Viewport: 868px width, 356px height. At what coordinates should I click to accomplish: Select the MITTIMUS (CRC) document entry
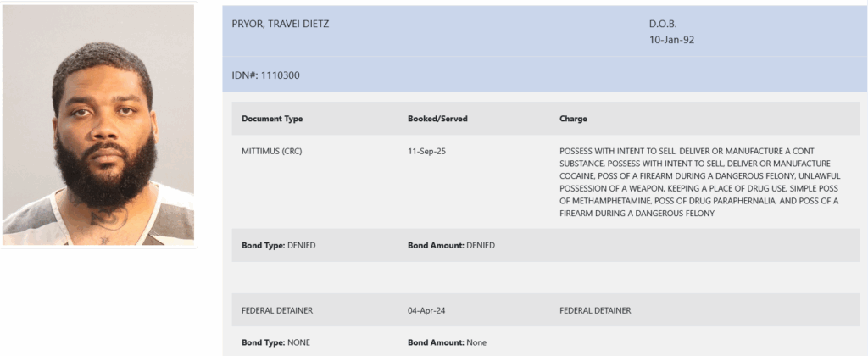272,151
